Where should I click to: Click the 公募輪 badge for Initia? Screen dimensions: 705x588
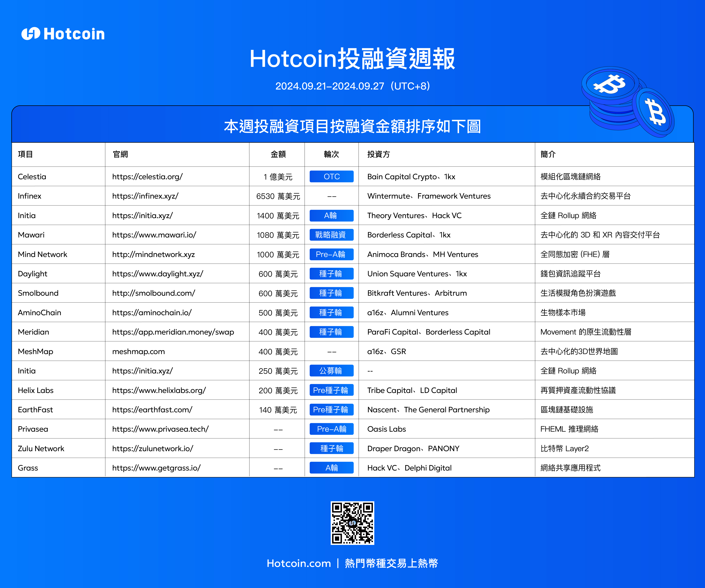(x=331, y=371)
